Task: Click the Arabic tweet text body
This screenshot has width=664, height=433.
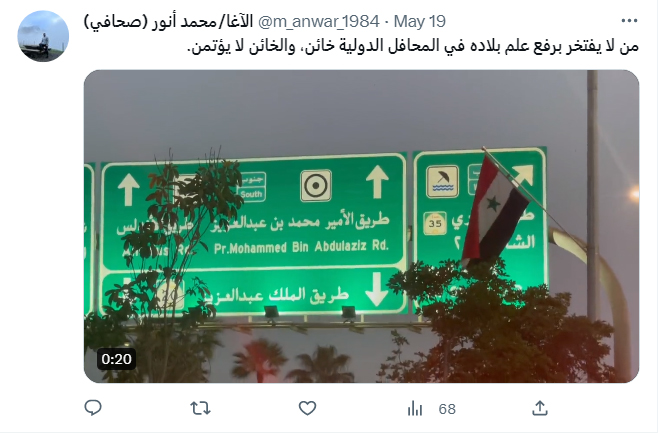Action: (413, 46)
